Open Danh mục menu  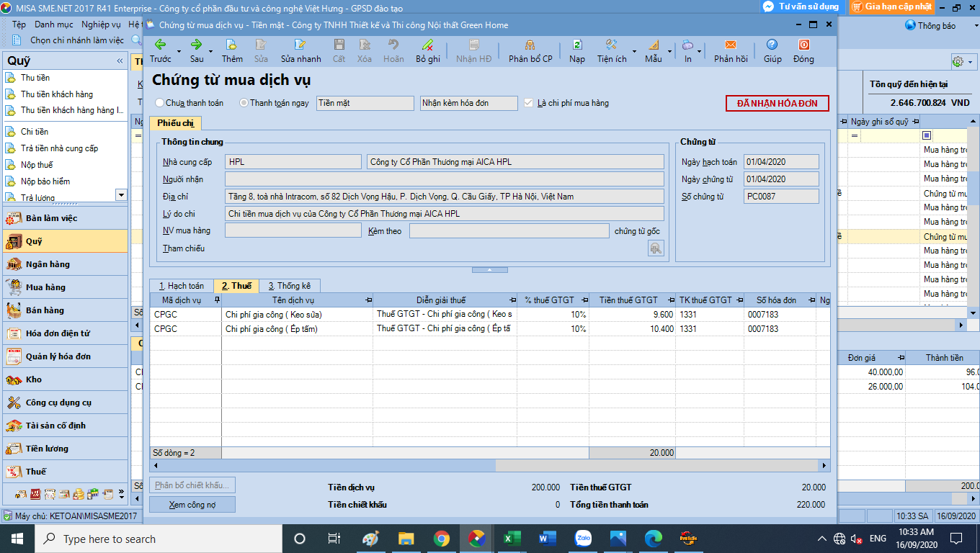54,25
